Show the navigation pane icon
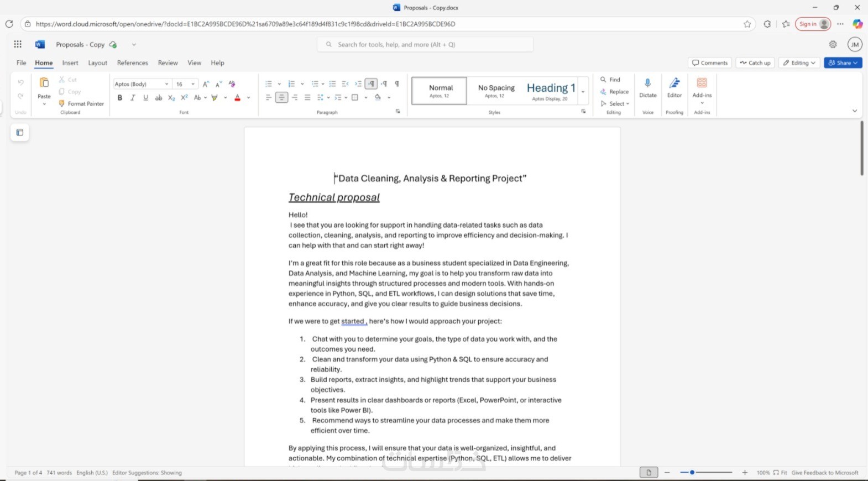868x481 pixels. (x=20, y=132)
